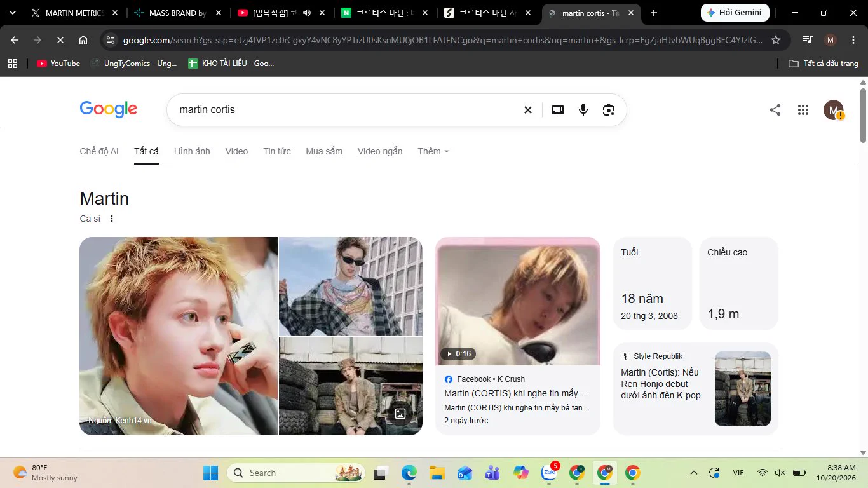The width and height of the screenshot is (868, 488).
Task: Click the Hỏi Gemini button
Action: tap(735, 13)
